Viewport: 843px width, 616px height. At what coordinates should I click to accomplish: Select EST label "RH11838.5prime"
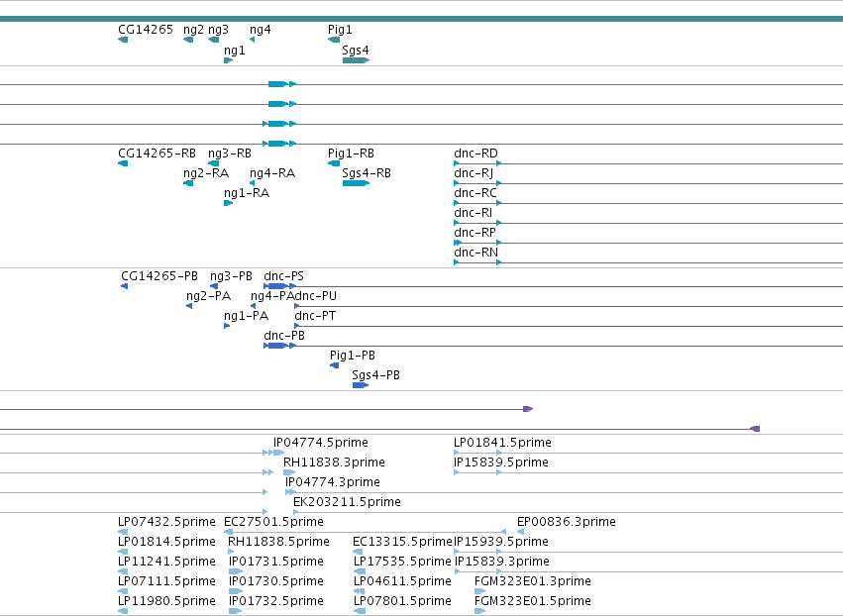tap(278, 543)
